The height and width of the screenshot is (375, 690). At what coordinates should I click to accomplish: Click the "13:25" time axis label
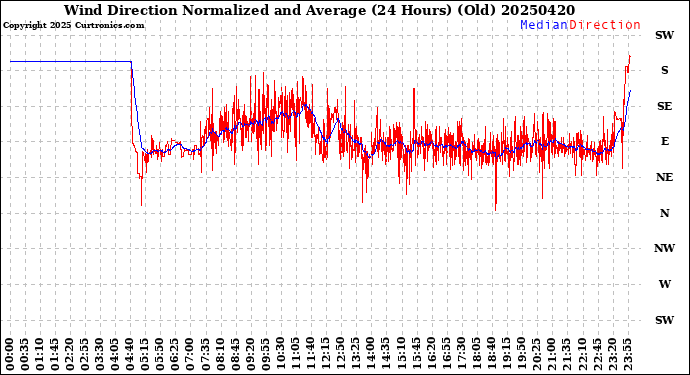[x=356, y=354]
